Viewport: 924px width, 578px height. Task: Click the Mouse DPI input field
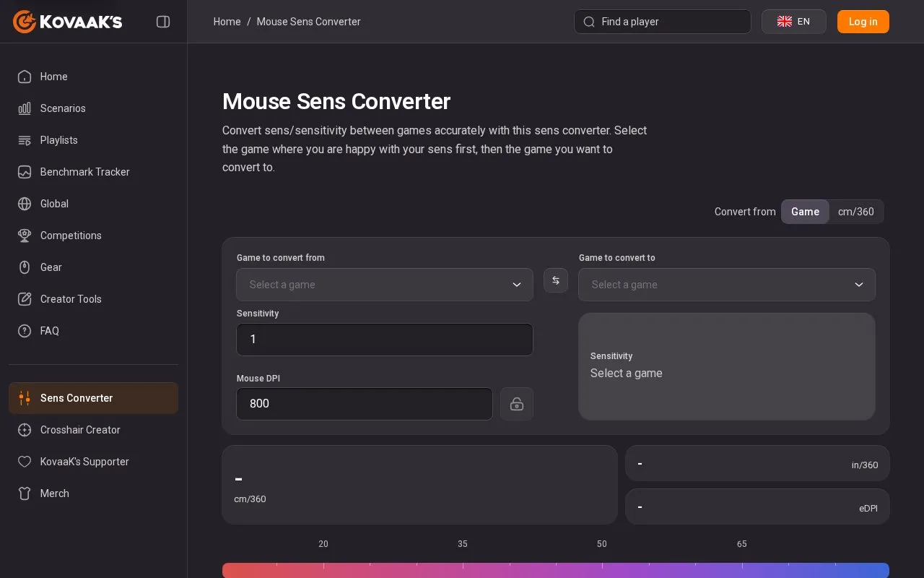[365, 404]
